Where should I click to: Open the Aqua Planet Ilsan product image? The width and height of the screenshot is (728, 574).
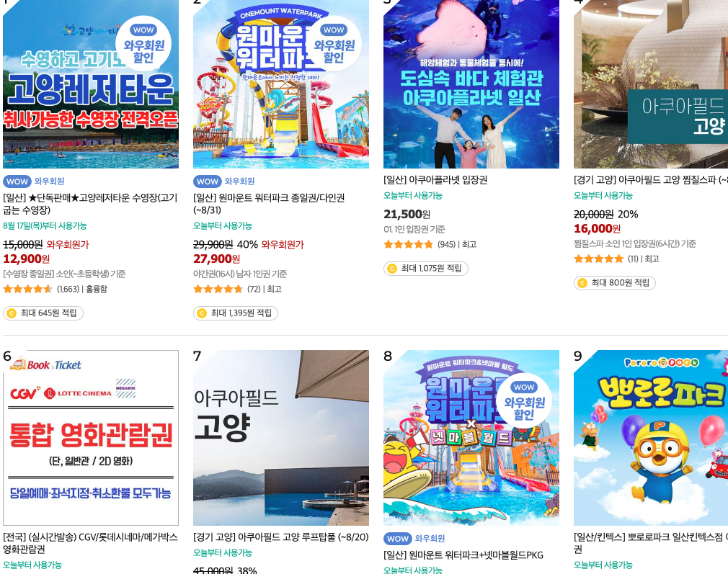[x=471, y=84]
